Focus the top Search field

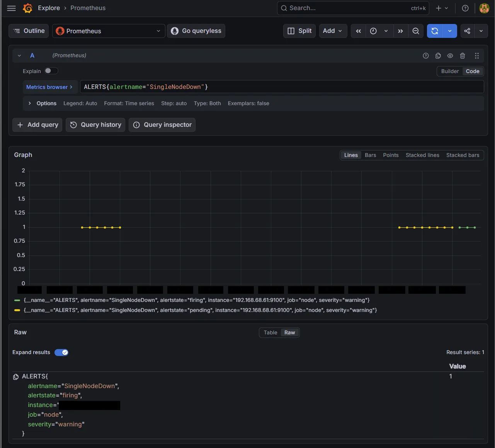[x=353, y=8]
